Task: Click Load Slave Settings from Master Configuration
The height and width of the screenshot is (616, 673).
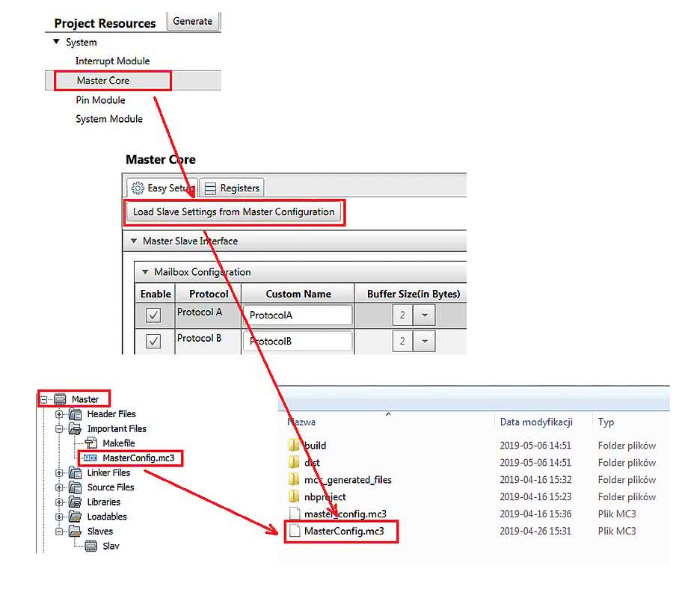Action: [233, 212]
